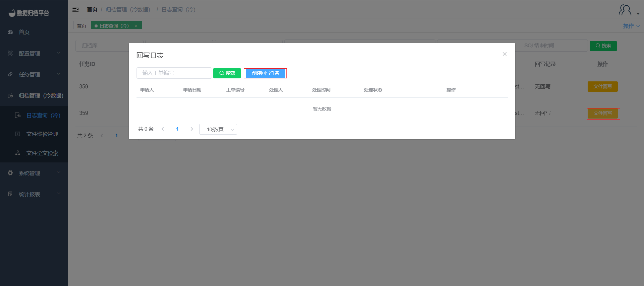Click the 暂无数据 empty message

pos(322,109)
